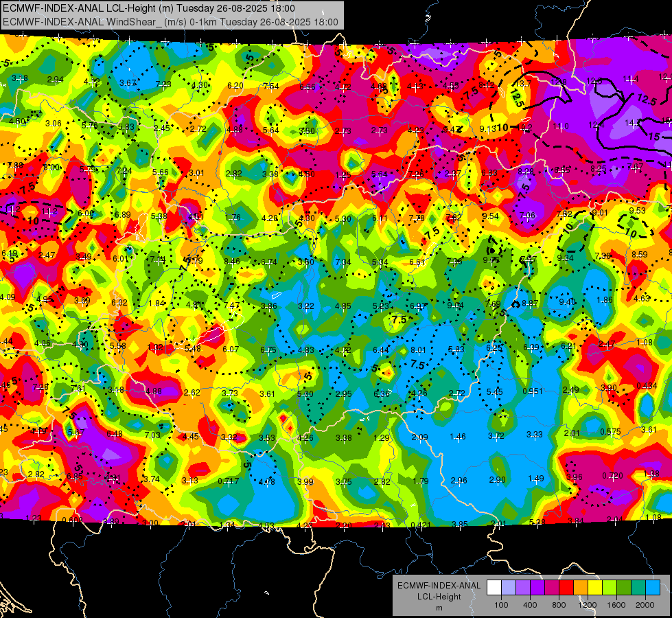Click the wind shear value 8.46
672x618 pixels.
(x=232, y=261)
